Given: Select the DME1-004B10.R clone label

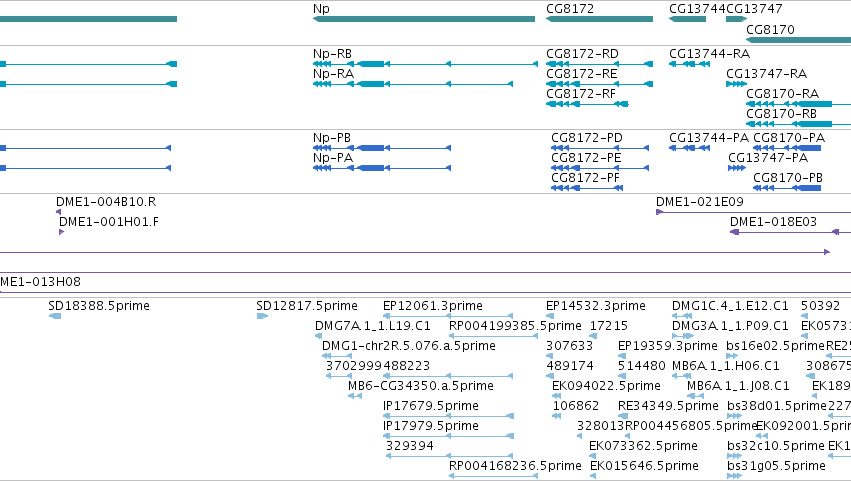Looking at the screenshot, I should tap(106, 202).
